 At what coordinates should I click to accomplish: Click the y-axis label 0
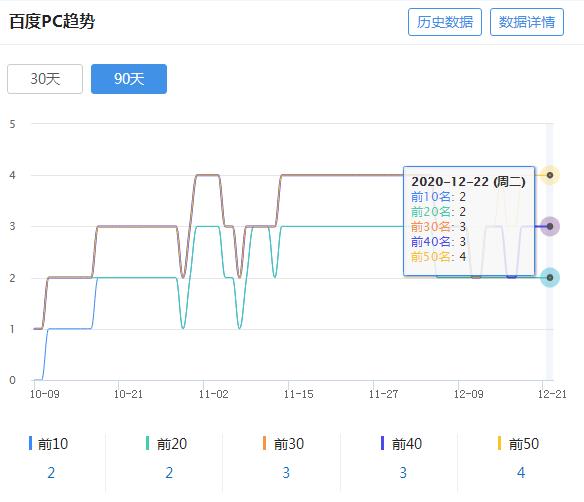click(13, 380)
